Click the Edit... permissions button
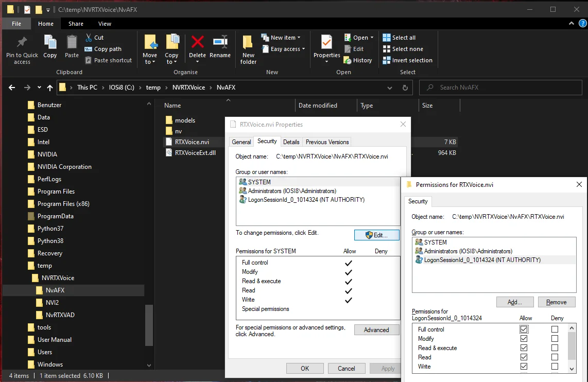Viewport: 588px width, 382px height. pos(376,235)
